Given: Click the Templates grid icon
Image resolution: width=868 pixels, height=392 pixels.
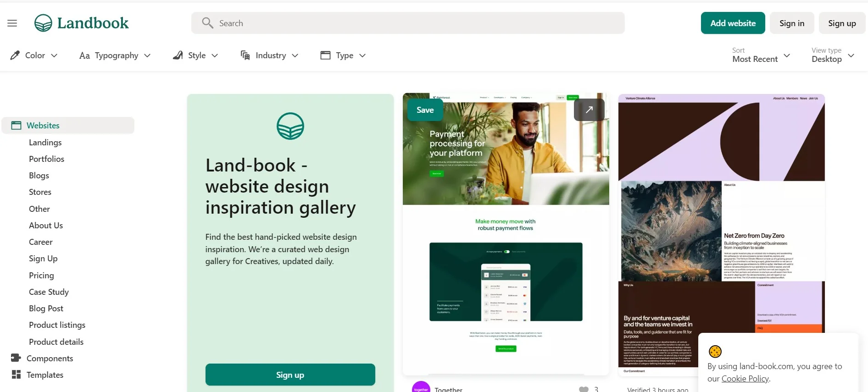Looking at the screenshot, I should tap(16, 375).
